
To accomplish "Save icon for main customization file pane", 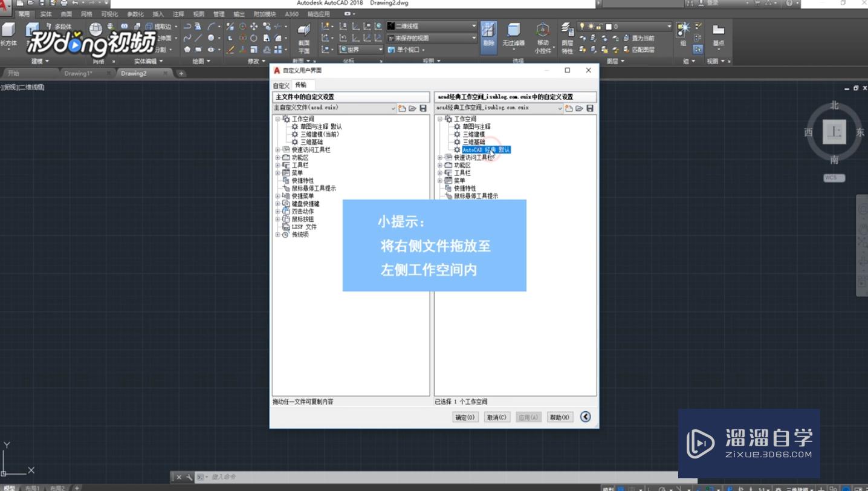I will click(423, 108).
